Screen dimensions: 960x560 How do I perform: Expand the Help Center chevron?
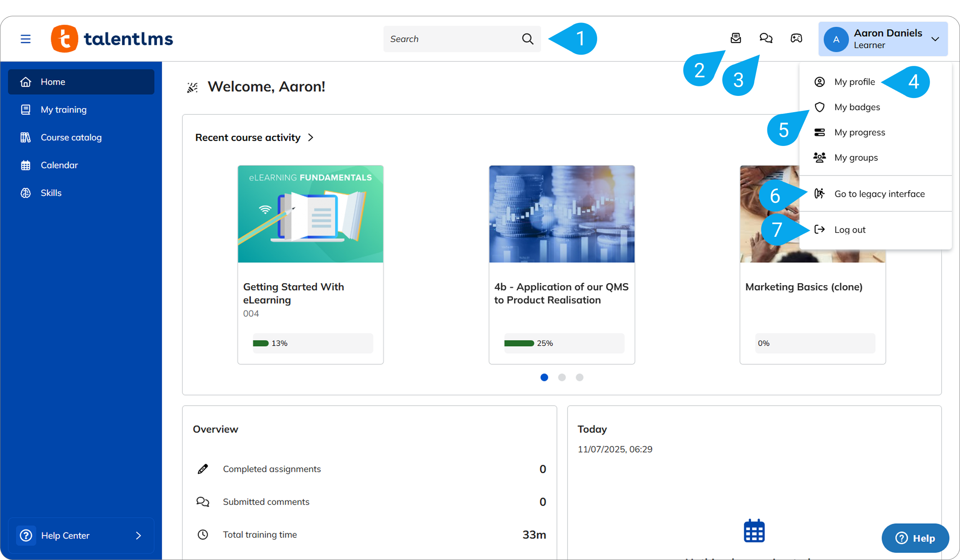point(138,535)
